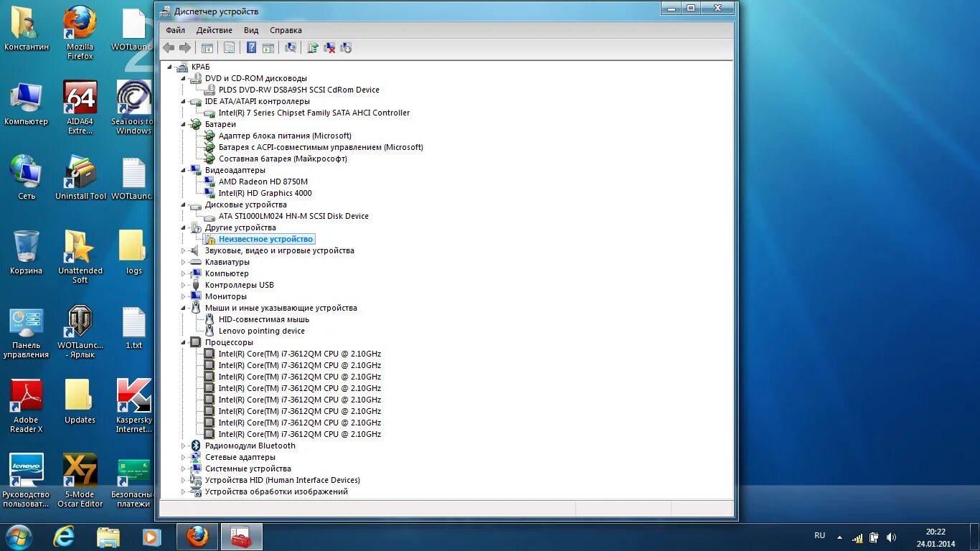Expand the Клавиатуры category

(183, 262)
